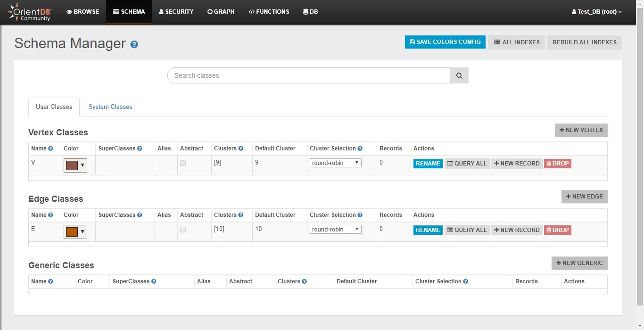
Task: Click help icon beside Vertex Classes Name header
Action: coord(50,148)
